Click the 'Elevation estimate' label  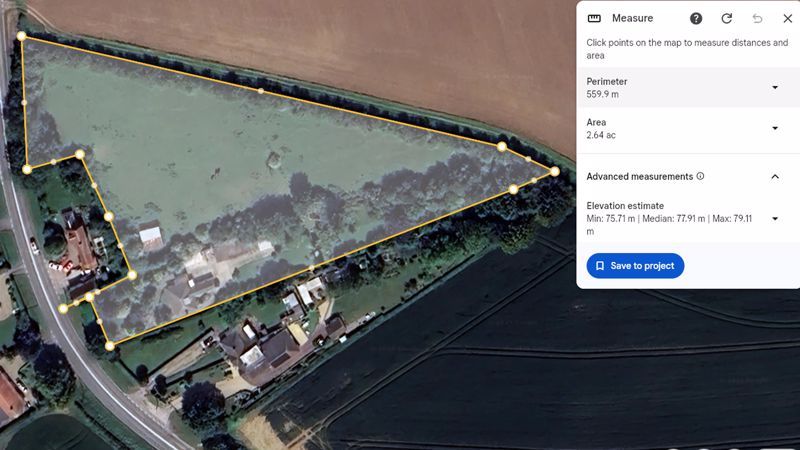click(x=625, y=206)
